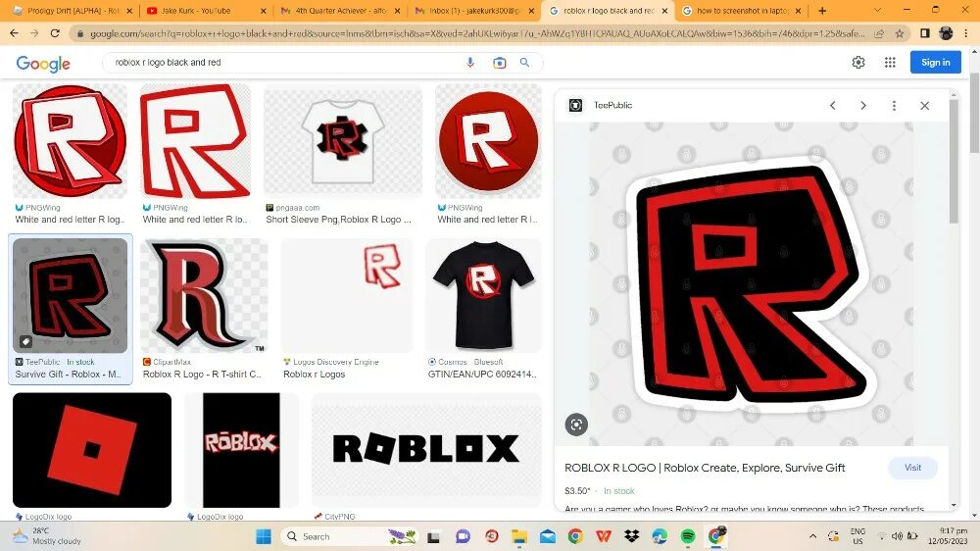The height and width of the screenshot is (551, 980).
Task: Go back in browser history
Action: point(14,33)
